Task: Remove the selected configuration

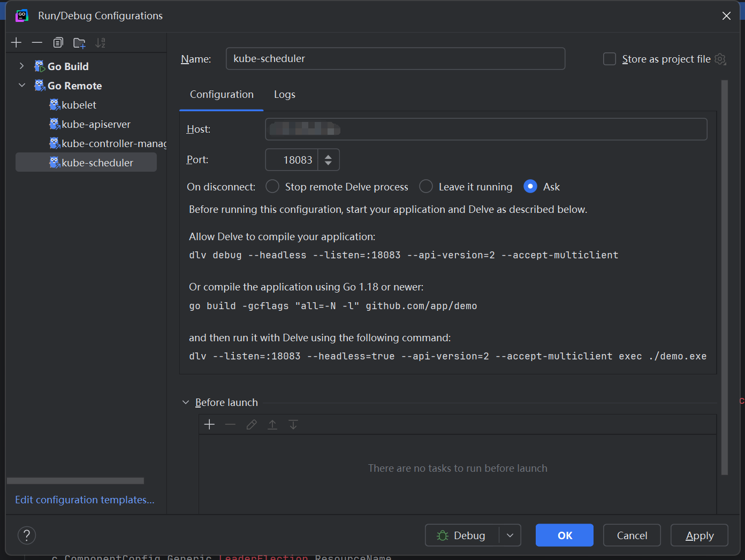Action: coord(37,43)
